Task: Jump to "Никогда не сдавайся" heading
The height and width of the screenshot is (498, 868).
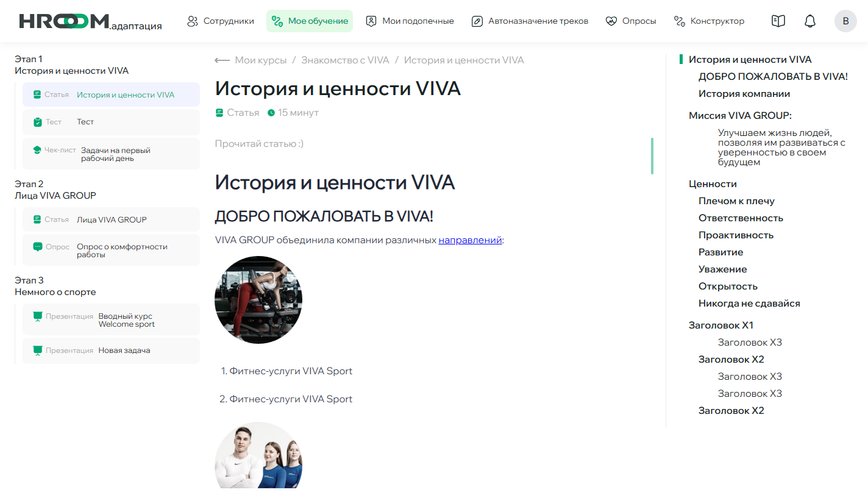Action: coord(749,304)
